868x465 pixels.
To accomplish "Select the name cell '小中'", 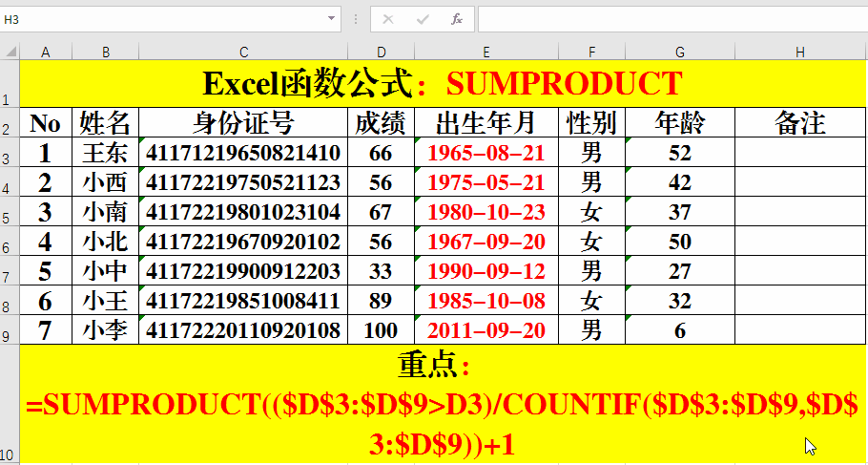I will point(105,270).
